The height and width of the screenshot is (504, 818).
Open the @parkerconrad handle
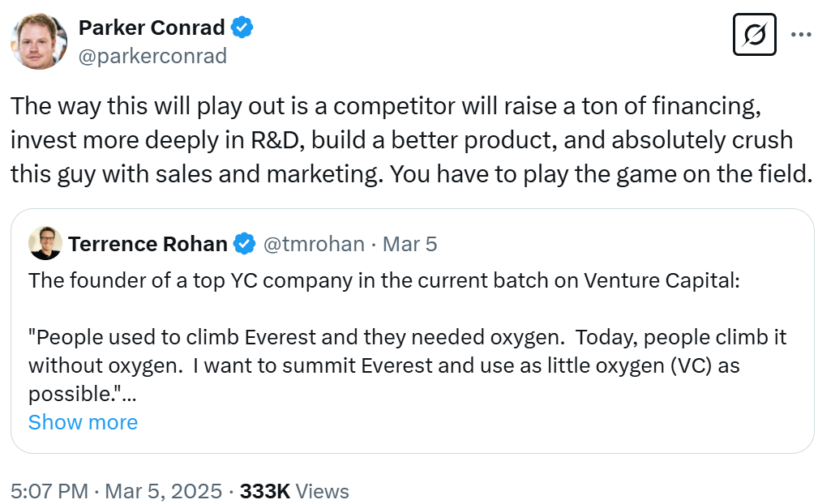[152, 56]
